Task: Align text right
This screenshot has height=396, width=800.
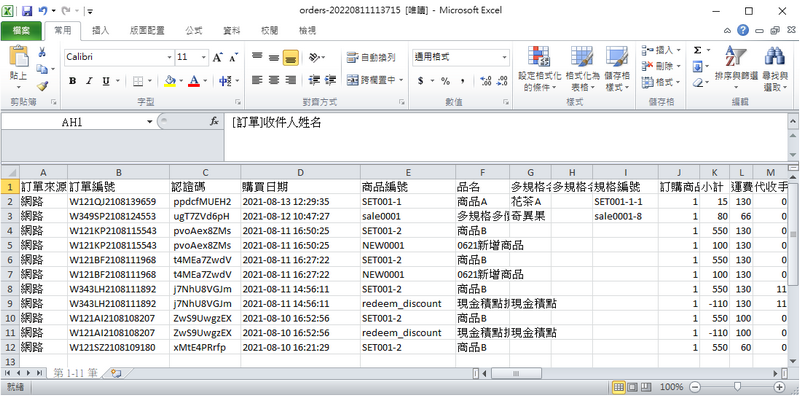Action: (290, 80)
